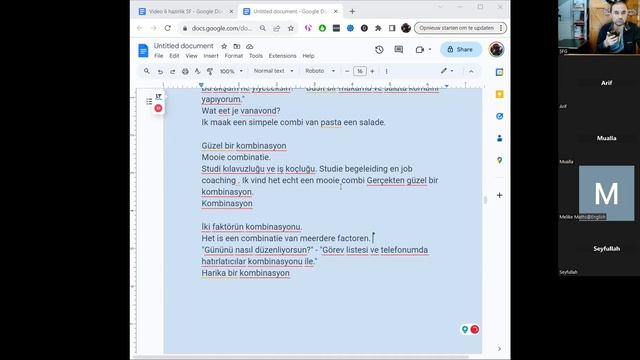
Task: Expand side panel arrow at bottom right
Action: [499, 349]
